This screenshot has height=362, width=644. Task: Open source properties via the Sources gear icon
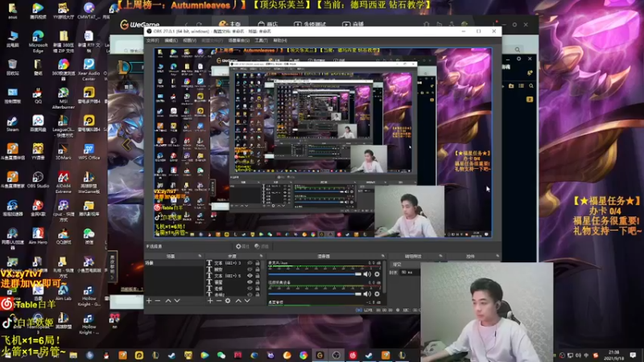pos(228,301)
